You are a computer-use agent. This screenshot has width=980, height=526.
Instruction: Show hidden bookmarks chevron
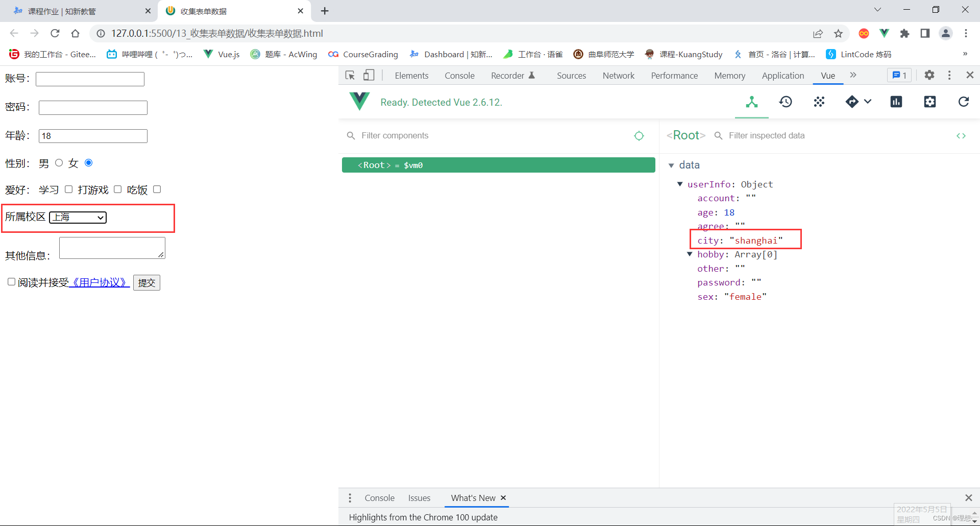tap(965, 54)
